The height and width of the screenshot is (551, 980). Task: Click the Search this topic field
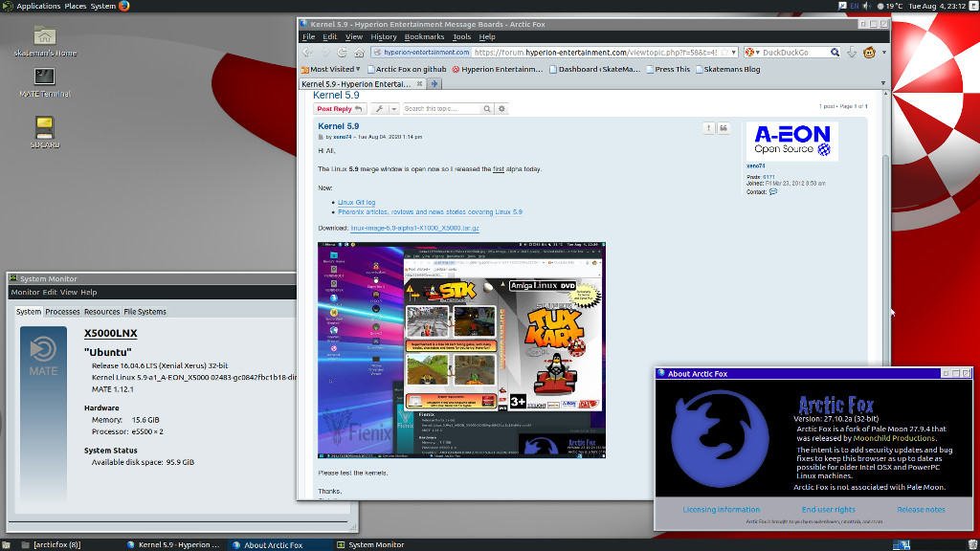click(x=441, y=109)
